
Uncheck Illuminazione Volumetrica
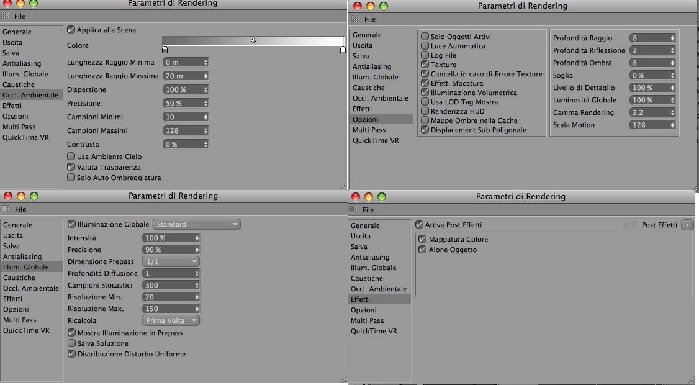(x=425, y=93)
